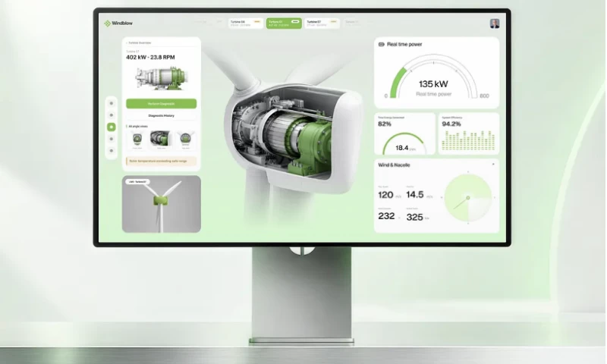Click the 18.4 energy arc value

[402, 148]
